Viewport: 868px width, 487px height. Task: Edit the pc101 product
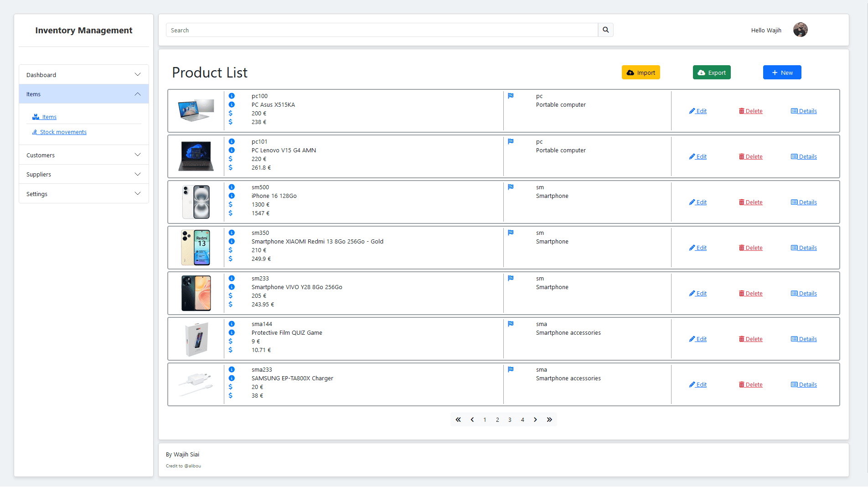(698, 157)
